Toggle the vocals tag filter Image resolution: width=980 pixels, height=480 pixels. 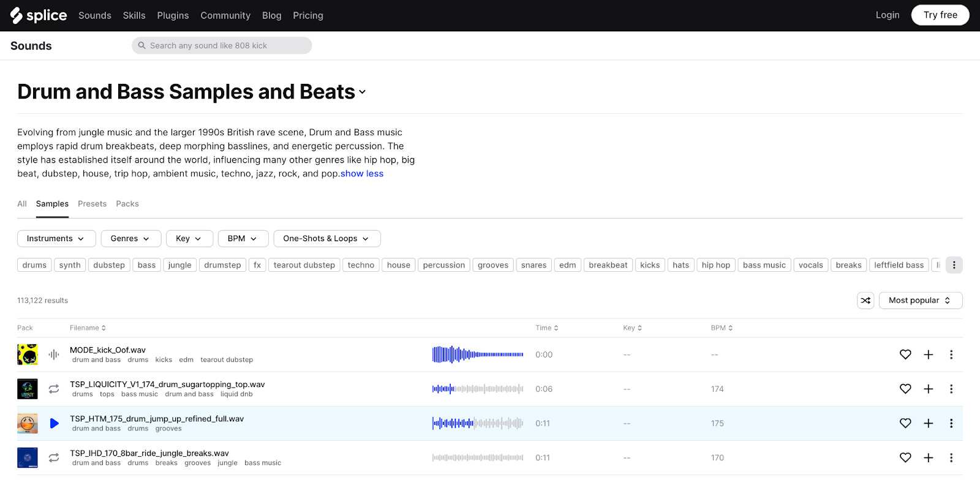[811, 265]
